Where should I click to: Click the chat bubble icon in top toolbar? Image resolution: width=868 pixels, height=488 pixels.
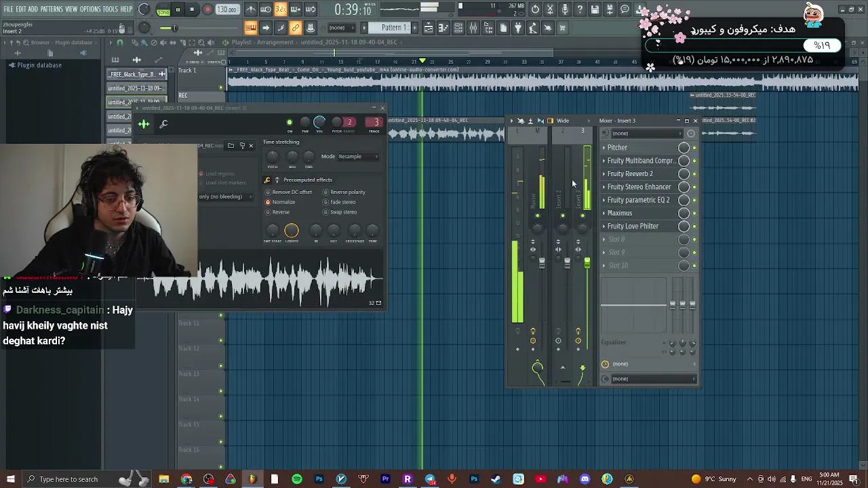click(x=625, y=9)
